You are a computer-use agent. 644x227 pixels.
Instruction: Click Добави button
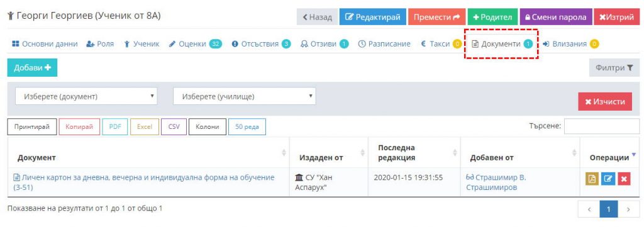[x=32, y=68]
